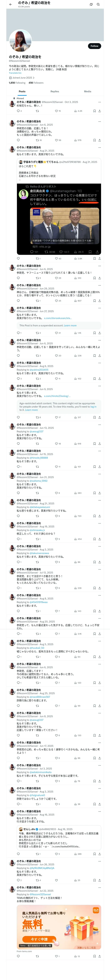This screenshot has width=110, height=980.
Task: Open the 456 Followers list
Action: [36, 82]
